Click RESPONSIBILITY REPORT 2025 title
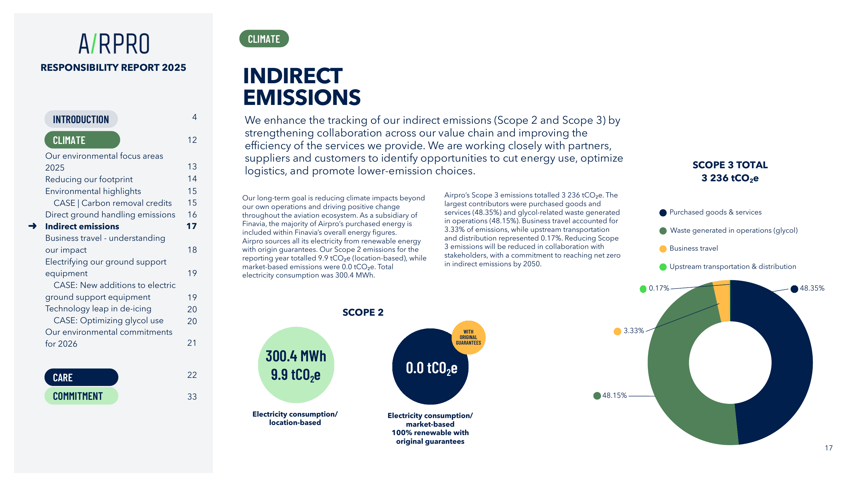The image size is (868, 488). pos(113,67)
